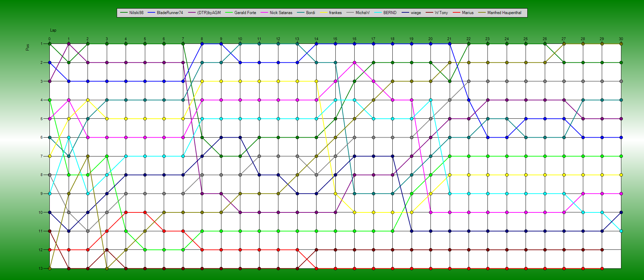644x280 pixels.
Task: Click lap number 30 on the axis
Action: click(x=621, y=39)
